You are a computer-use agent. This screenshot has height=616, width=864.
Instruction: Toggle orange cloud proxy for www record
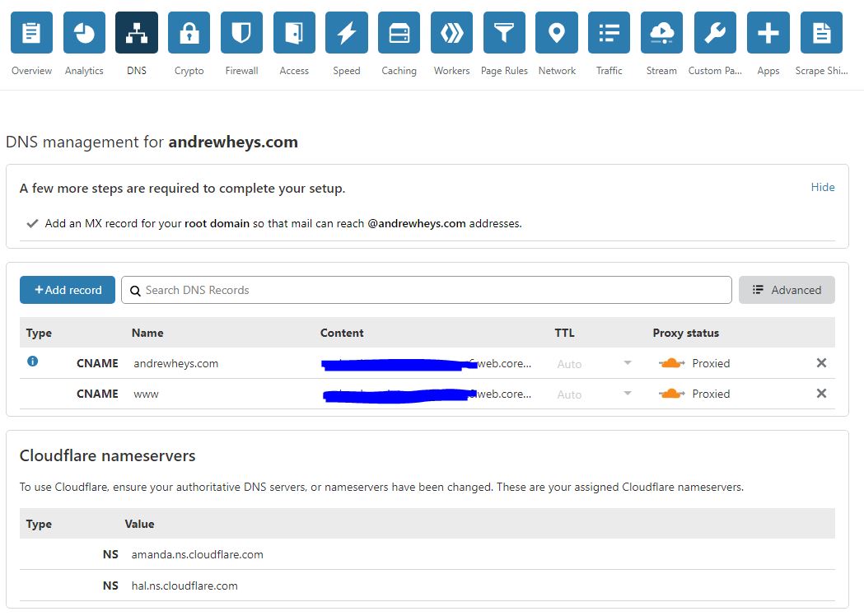[x=672, y=394]
